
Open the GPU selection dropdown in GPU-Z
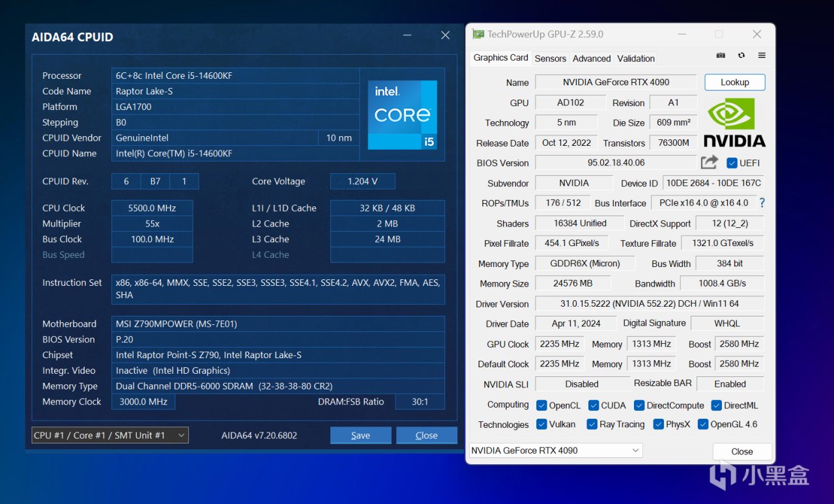pos(556,450)
